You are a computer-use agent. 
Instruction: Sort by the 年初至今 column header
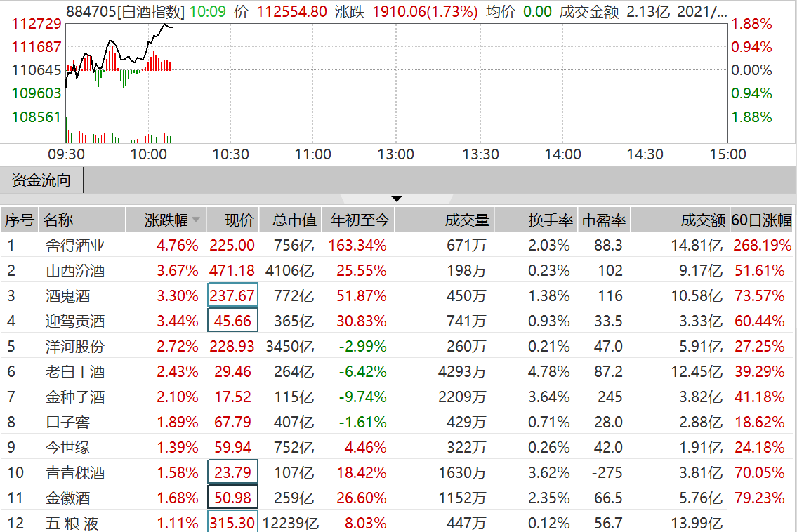pos(359,220)
